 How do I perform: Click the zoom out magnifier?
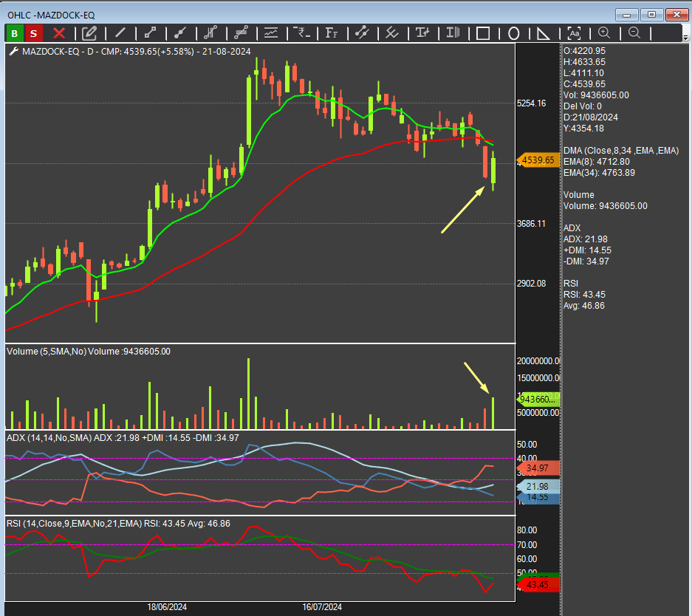click(x=634, y=33)
